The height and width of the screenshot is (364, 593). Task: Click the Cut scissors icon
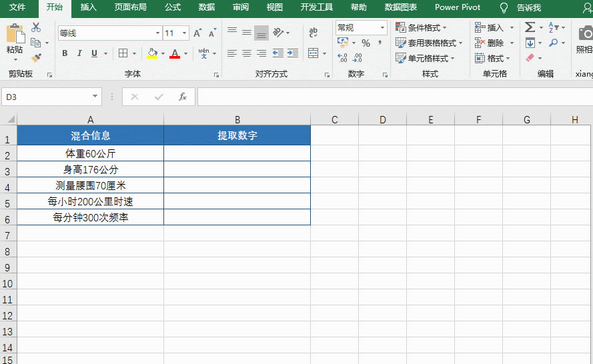click(x=36, y=27)
